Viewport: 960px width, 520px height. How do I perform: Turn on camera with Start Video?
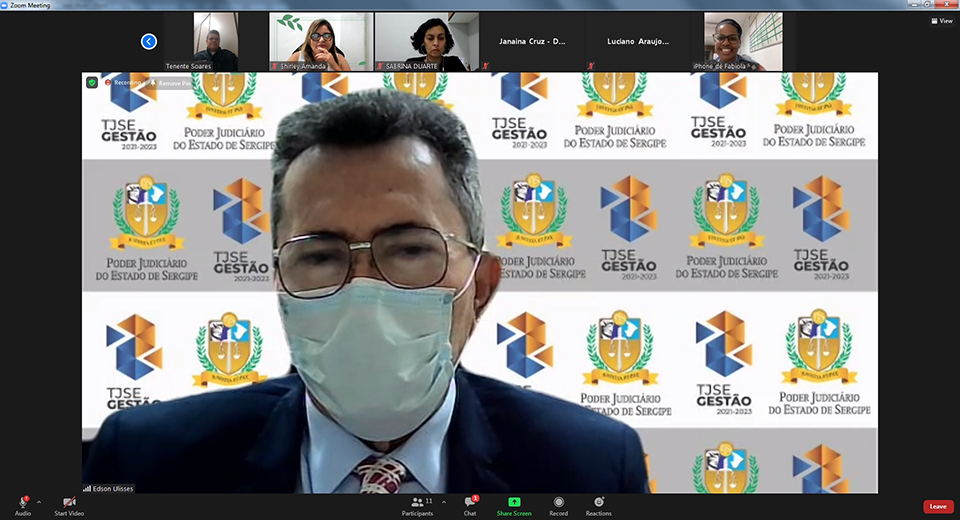pos(69,502)
